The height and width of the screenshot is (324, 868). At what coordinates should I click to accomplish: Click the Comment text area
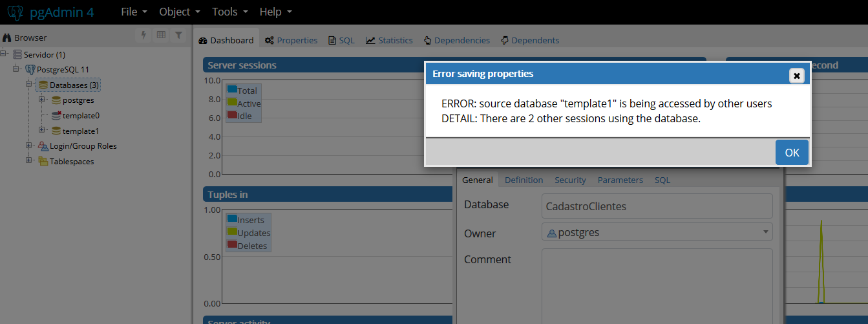[657, 286]
